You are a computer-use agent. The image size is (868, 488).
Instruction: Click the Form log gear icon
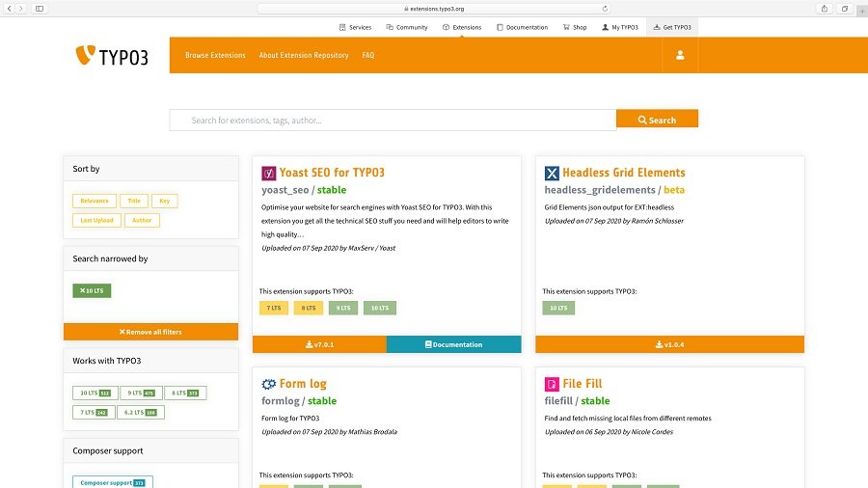(x=268, y=384)
